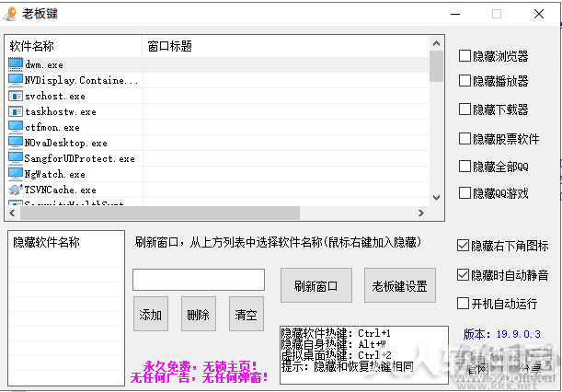The image size is (562, 392).
Task: Focus the software name input field
Action: 199,280
